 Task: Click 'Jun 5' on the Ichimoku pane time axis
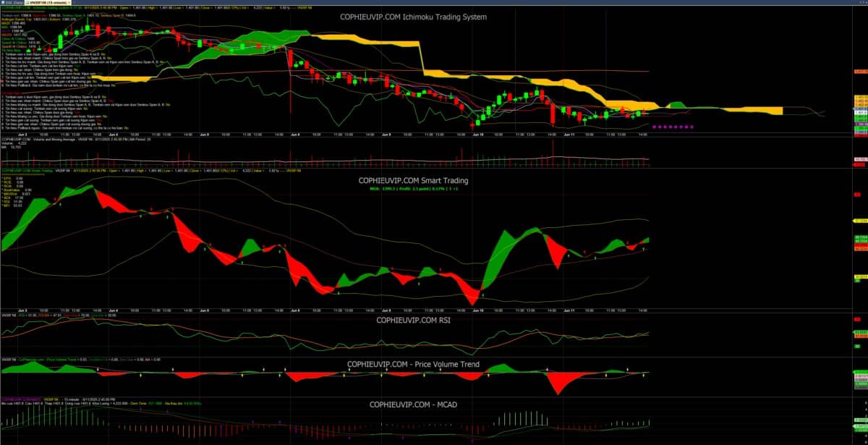[x=205, y=134]
